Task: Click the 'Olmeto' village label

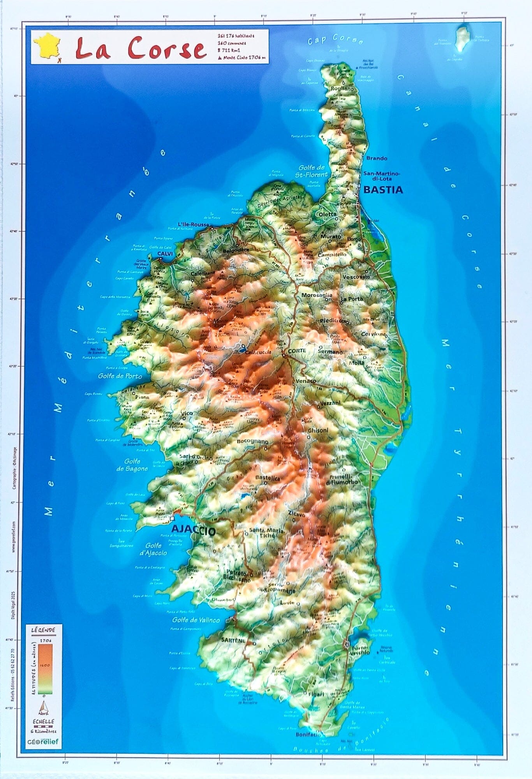Action: (222, 599)
